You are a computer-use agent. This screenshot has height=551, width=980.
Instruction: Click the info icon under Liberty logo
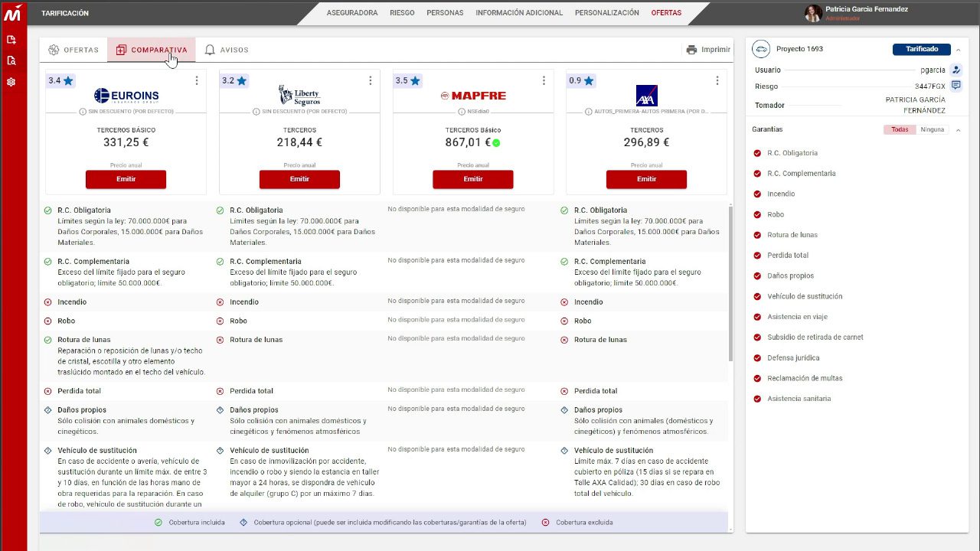tap(256, 112)
